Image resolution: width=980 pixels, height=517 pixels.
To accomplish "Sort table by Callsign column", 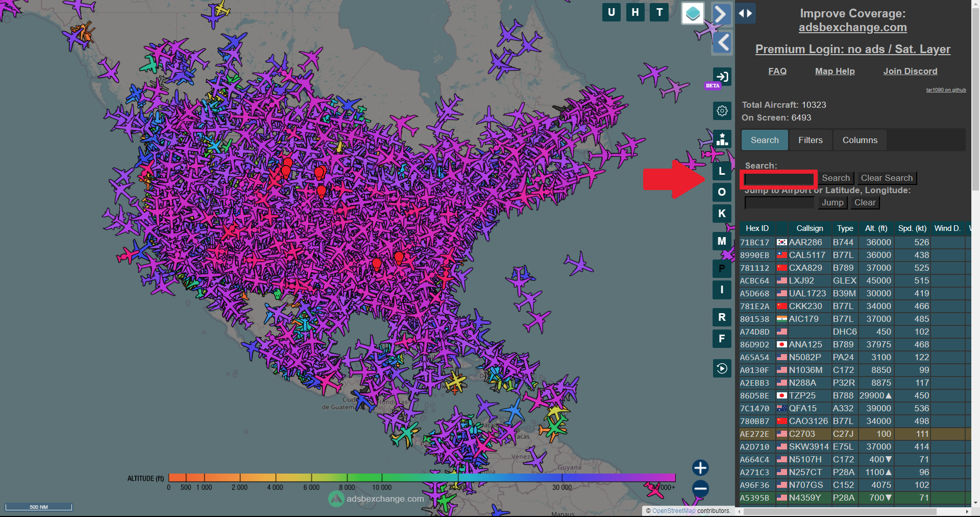I will pos(810,228).
